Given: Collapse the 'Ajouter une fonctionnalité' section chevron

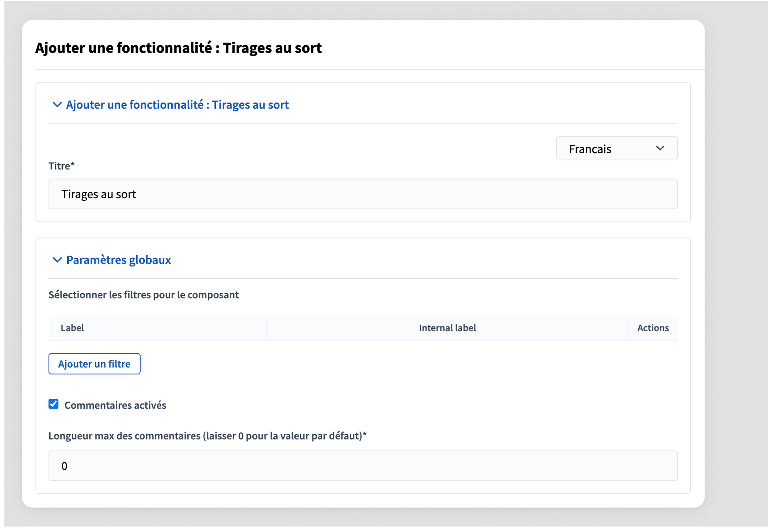Looking at the screenshot, I should pyautogui.click(x=57, y=105).
